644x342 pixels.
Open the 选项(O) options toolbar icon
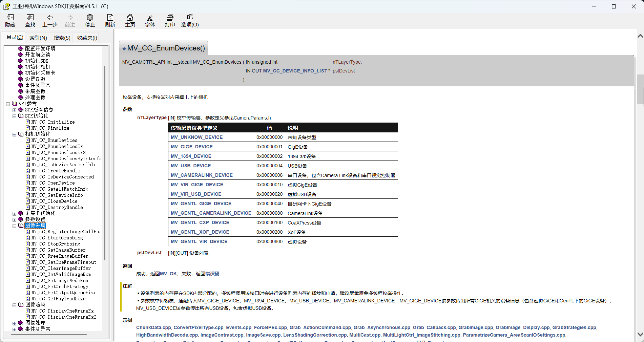pyautogui.click(x=190, y=17)
